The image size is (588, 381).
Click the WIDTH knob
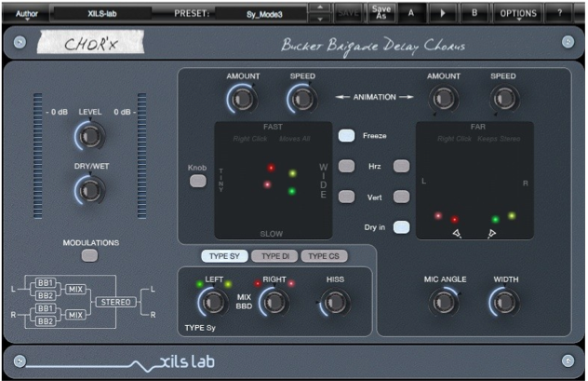[504, 302]
